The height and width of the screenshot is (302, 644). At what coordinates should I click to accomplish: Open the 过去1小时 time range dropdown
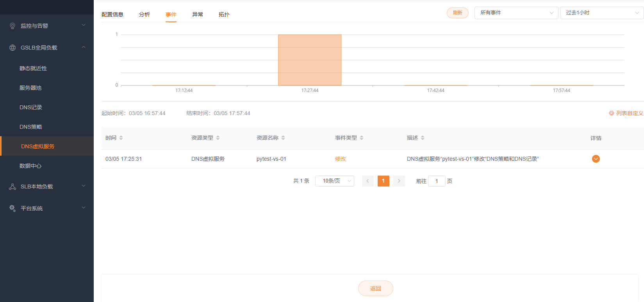pos(601,13)
